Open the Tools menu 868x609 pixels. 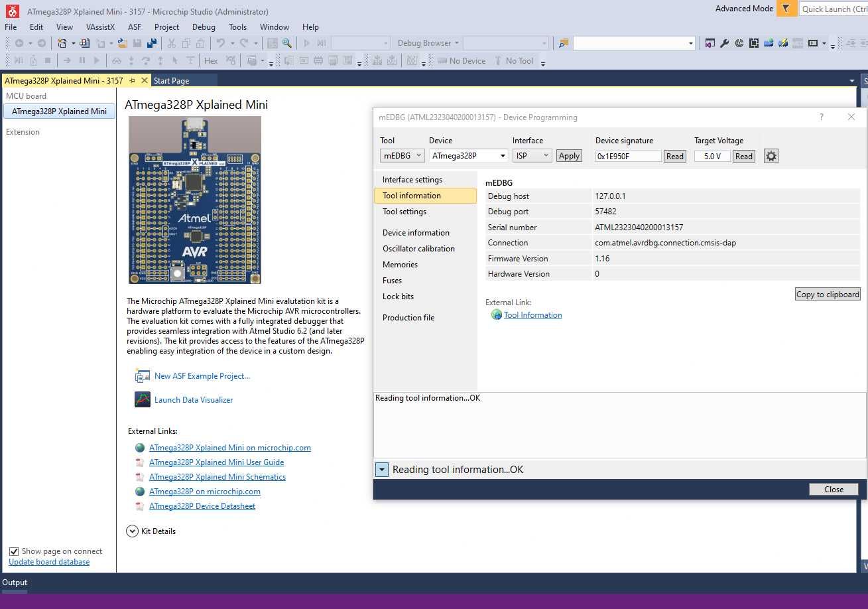pos(237,27)
